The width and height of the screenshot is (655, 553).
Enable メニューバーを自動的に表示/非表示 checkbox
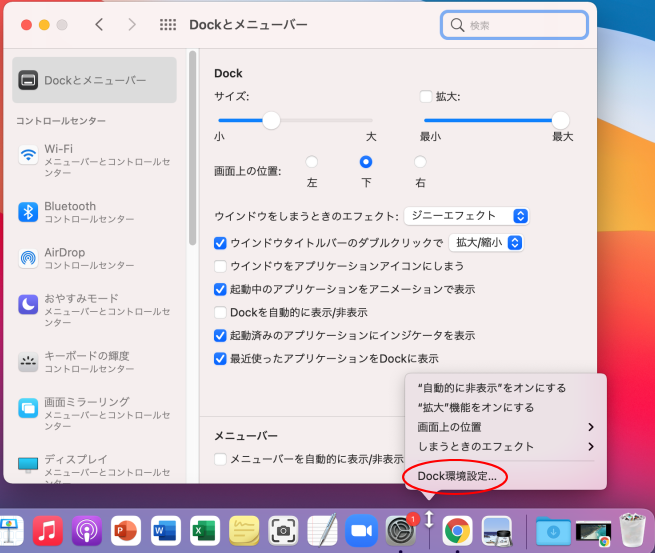pos(220,459)
